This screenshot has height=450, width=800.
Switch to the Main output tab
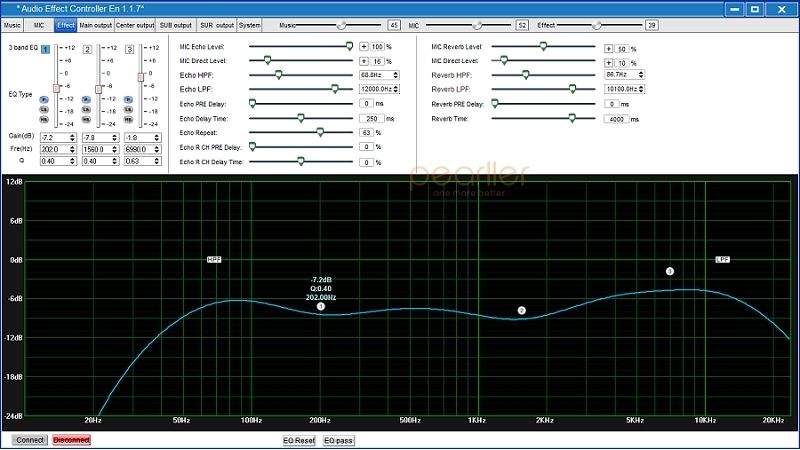(x=96, y=23)
